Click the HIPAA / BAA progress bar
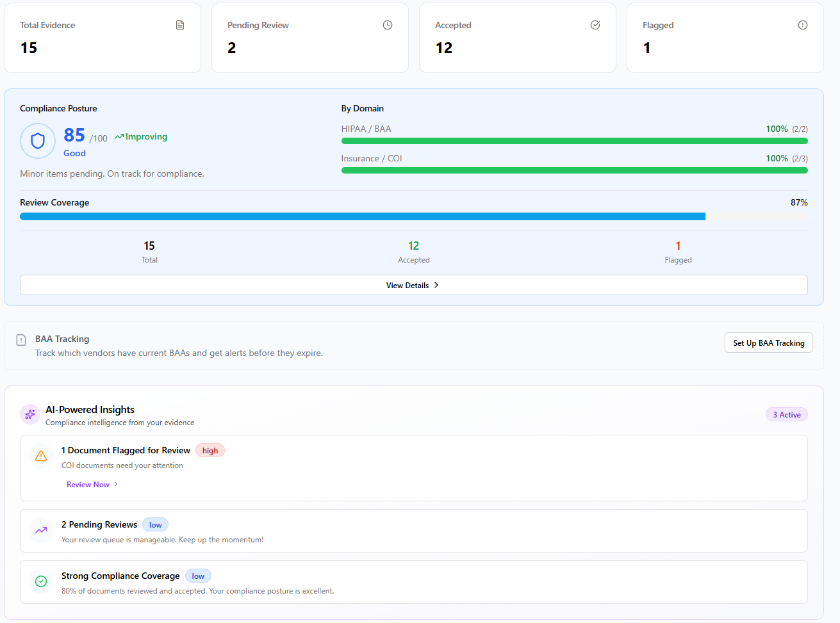Viewport: 840px width, 623px height. [x=575, y=141]
